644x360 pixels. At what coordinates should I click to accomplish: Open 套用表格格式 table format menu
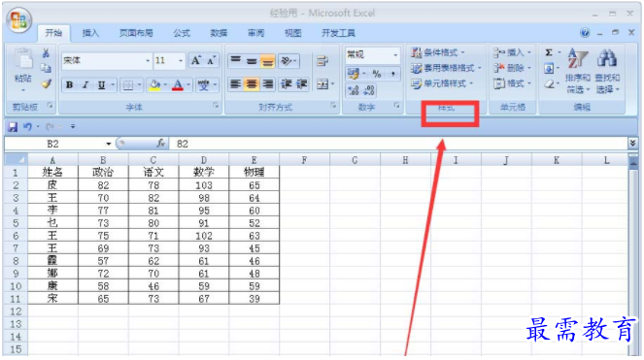pyautogui.click(x=446, y=68)
